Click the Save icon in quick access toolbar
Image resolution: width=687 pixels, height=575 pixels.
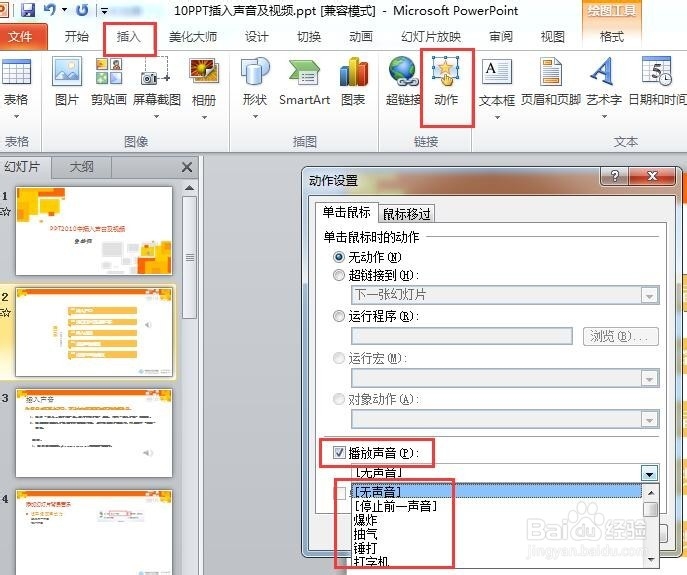click(28, 9)
